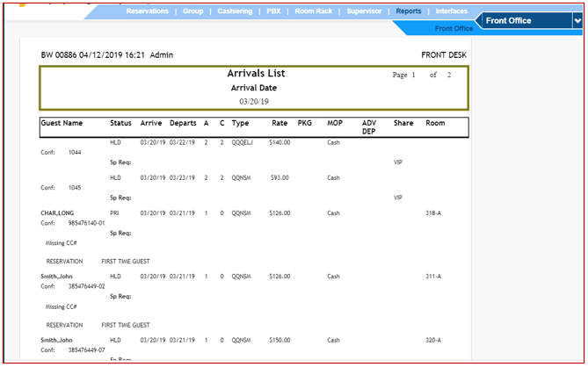Select guest name CHAR,LONG
The image size is (588, 367).
57,212
